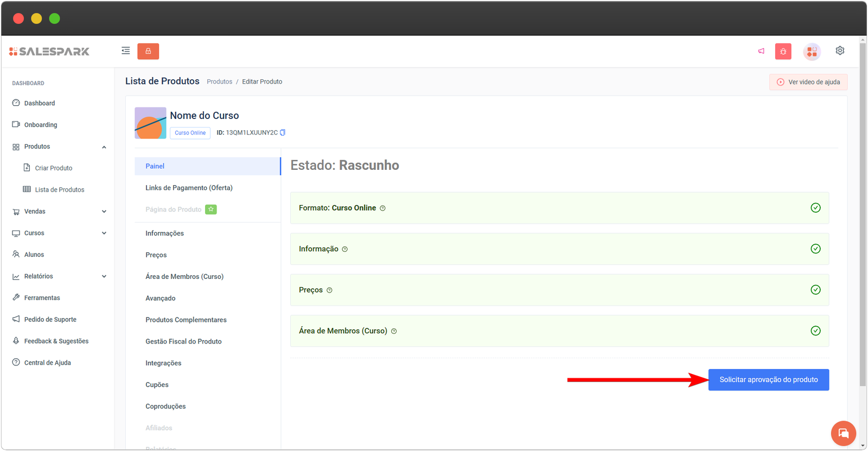868x451 pixels.
Task: Click the orange lock icon button
Action: click(x=148, y=51)
